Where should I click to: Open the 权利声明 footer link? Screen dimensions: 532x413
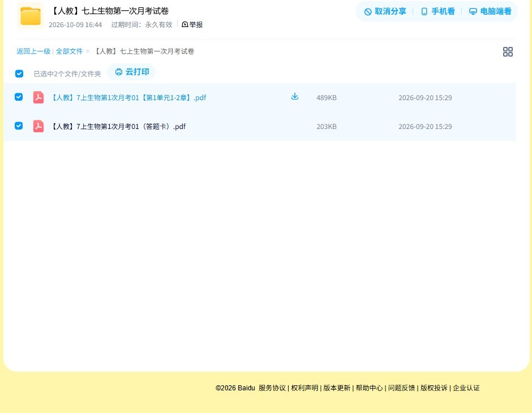[304, 388]
